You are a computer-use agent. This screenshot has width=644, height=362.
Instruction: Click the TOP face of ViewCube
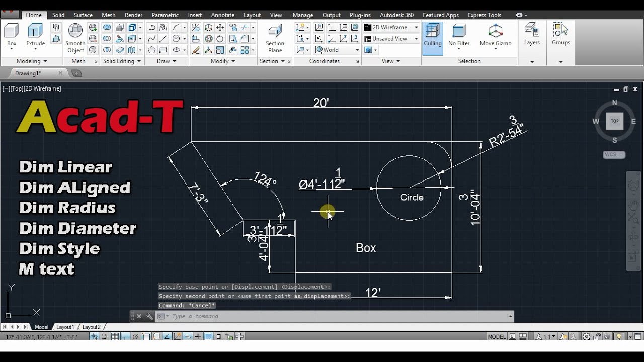614,121
